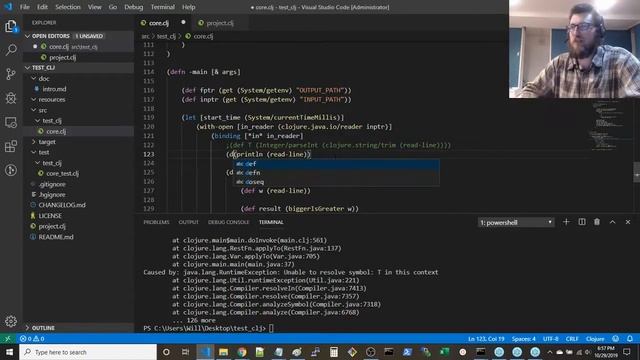
Task: Open the Selection menu
Action: pos(68,7)
